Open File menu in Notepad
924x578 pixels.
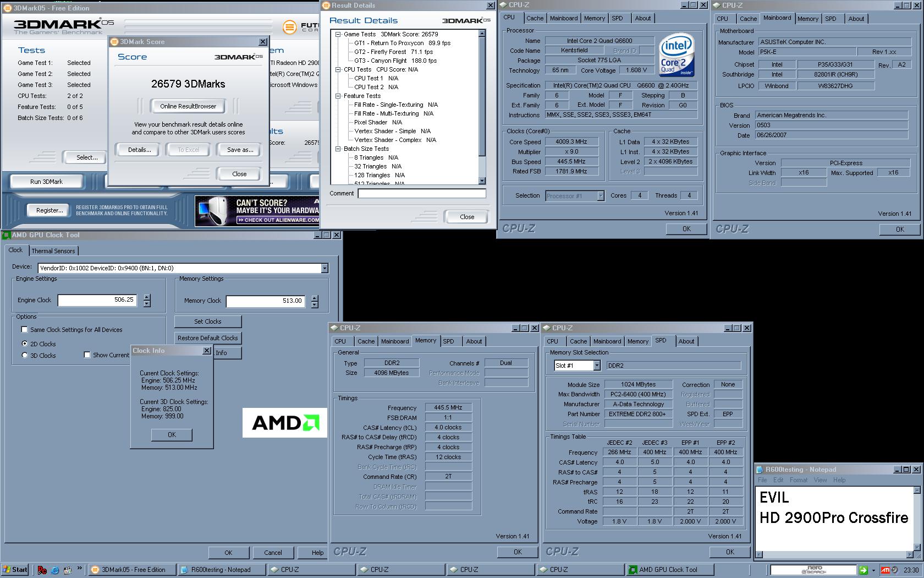(x=762, y=480)
